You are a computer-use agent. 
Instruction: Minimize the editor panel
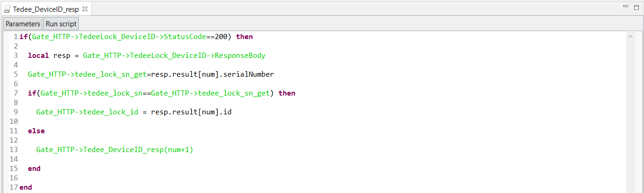(x=625, y=7)
